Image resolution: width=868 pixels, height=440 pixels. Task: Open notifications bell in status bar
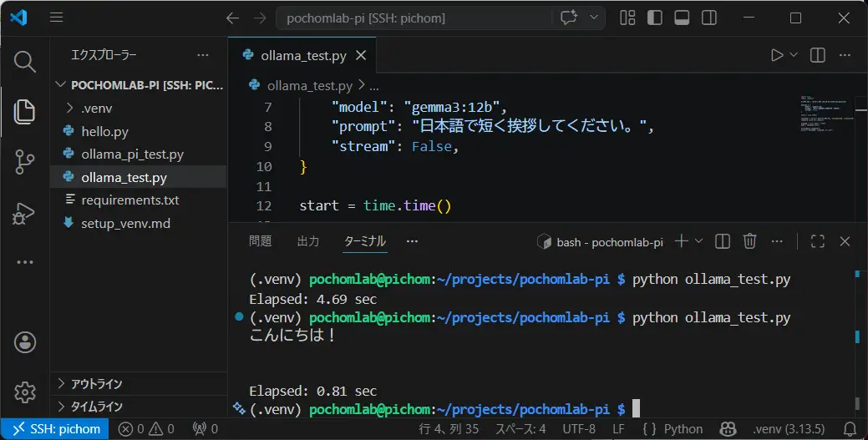tap(850, 429)
